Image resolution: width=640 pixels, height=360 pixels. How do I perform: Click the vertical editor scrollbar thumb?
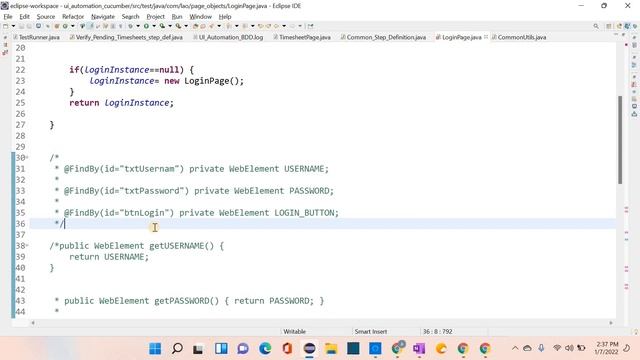pos(620,140)
